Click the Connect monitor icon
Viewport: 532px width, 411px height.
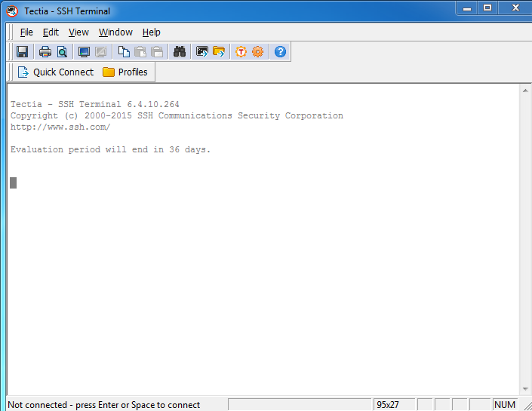(84, 52)
